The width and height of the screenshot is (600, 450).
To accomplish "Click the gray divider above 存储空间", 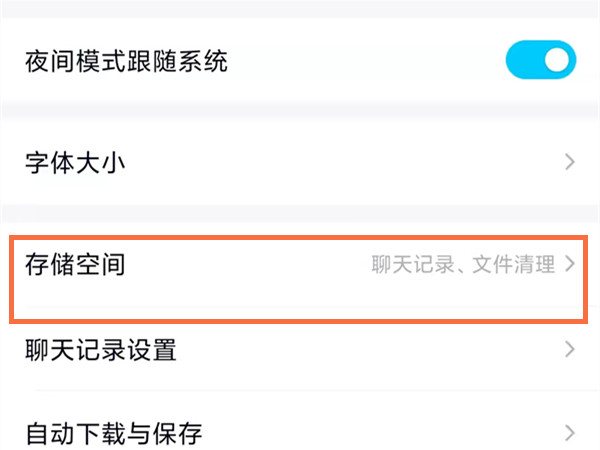I will 300,213.
